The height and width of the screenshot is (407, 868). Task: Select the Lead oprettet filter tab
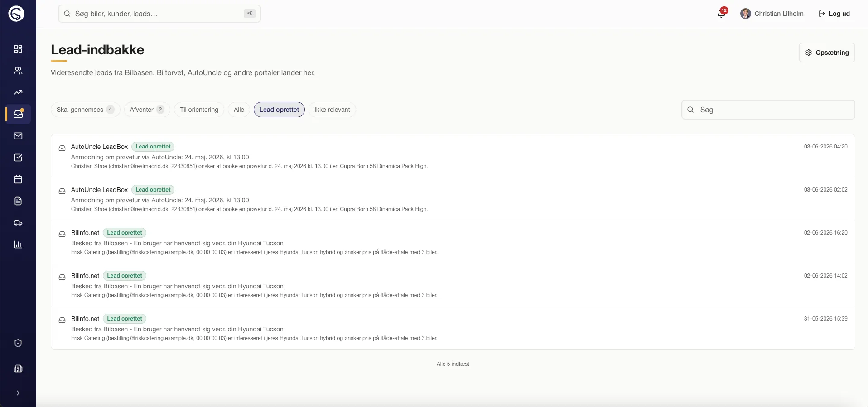(x=279, y=110)
